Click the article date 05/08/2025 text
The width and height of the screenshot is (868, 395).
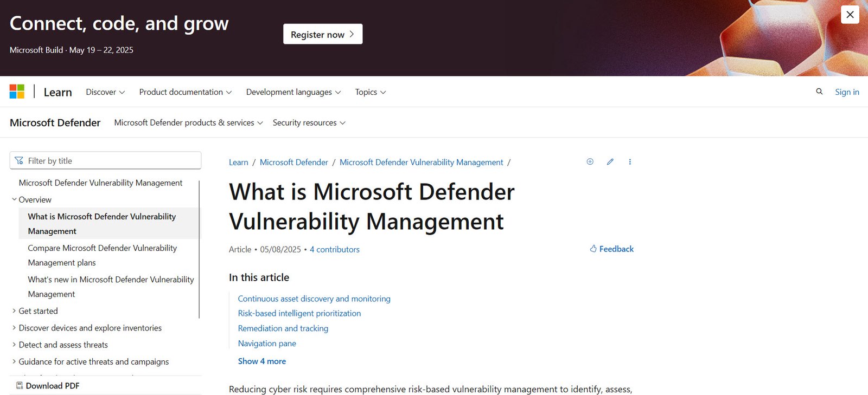point(280,249)
